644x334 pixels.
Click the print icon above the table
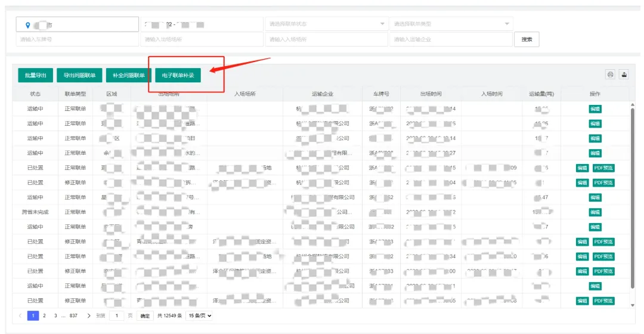610,75
